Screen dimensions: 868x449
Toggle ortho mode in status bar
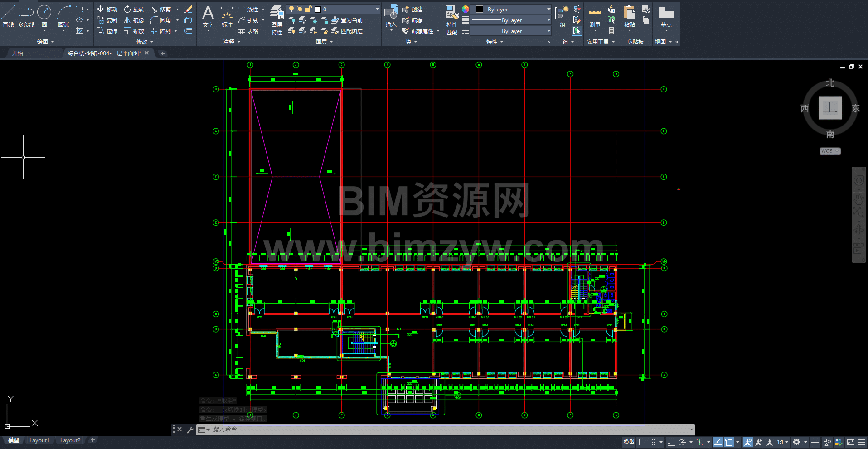[671, 442]
